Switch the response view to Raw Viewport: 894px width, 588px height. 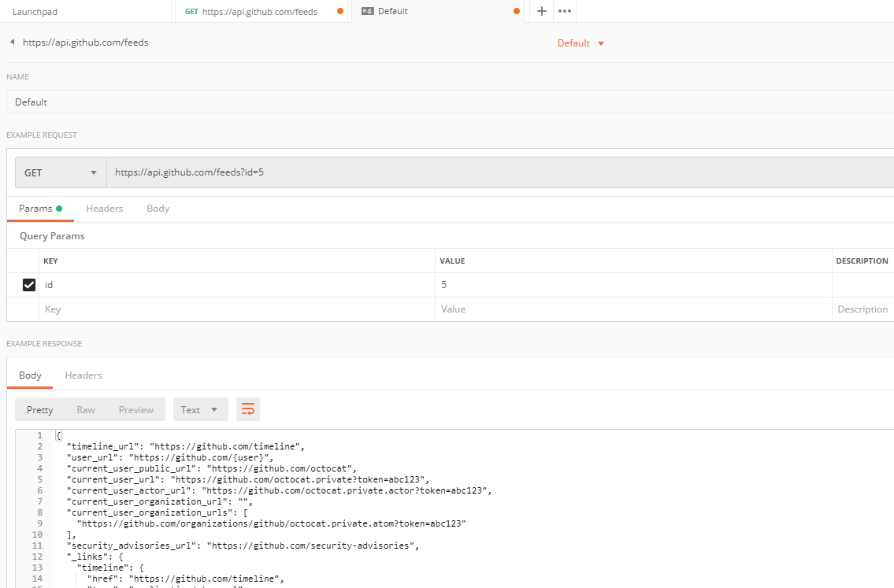pos(86,409)
